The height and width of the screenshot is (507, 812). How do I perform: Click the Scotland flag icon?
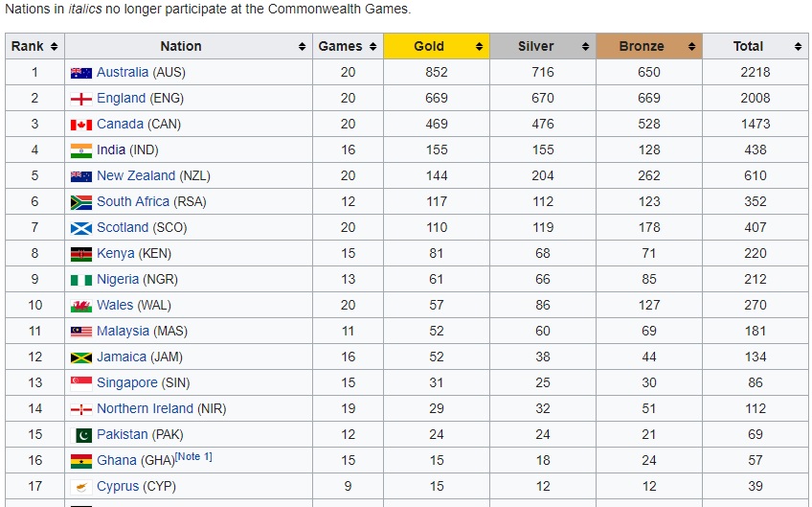pos(81,228)
